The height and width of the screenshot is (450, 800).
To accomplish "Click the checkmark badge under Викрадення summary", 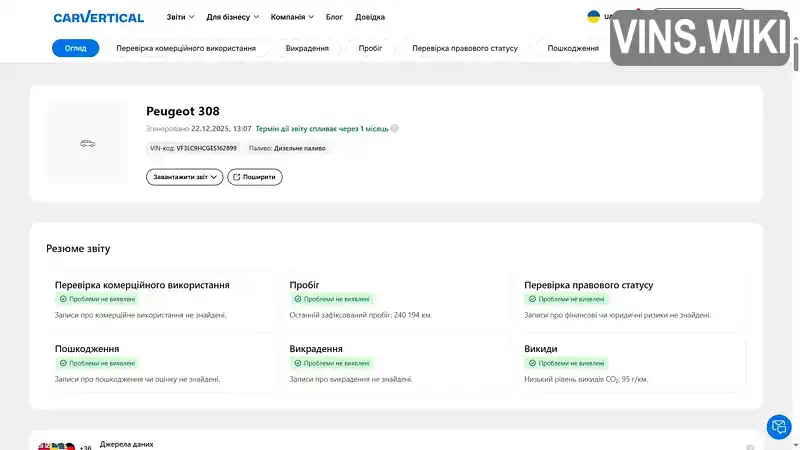I will click(332, 363).
